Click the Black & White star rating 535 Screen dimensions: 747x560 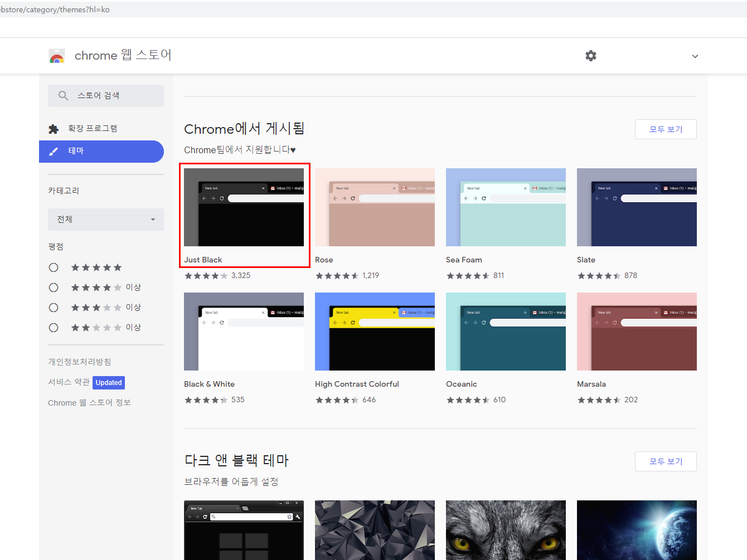coord(215,400)
